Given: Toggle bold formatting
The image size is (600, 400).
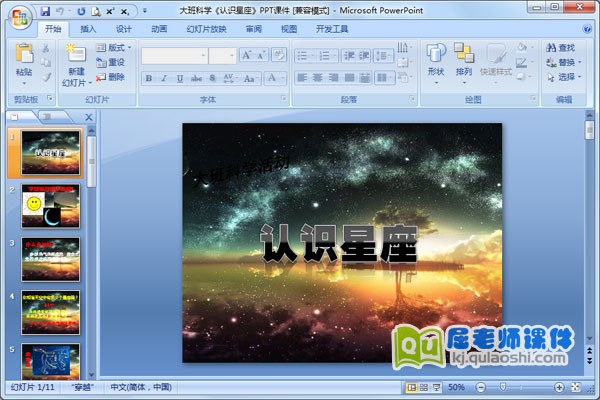Looking at the screenshot, I should click(149, 78).
